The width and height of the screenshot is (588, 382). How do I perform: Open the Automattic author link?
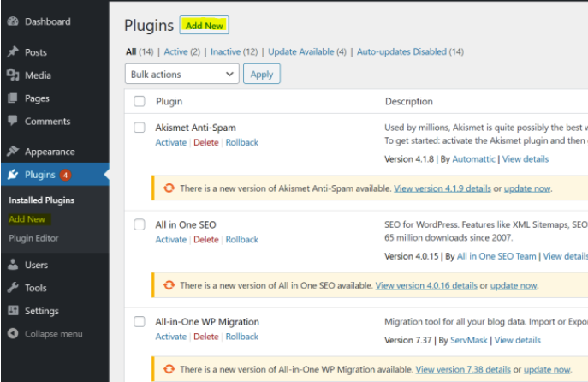(473, 159)
